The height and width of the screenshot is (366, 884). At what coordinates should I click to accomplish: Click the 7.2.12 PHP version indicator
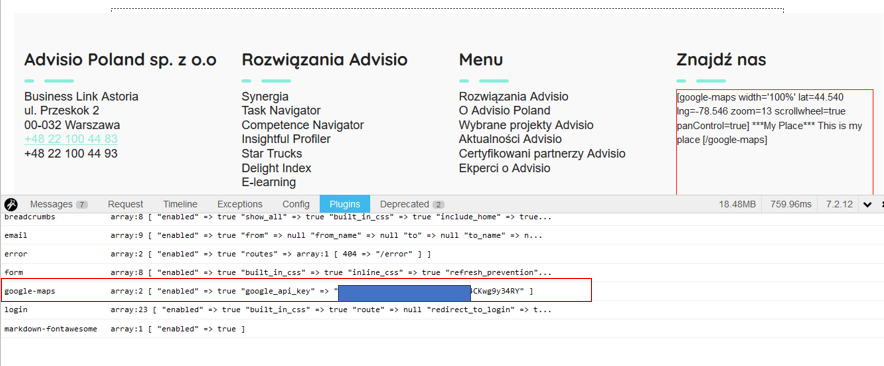[x=838, y=204]
